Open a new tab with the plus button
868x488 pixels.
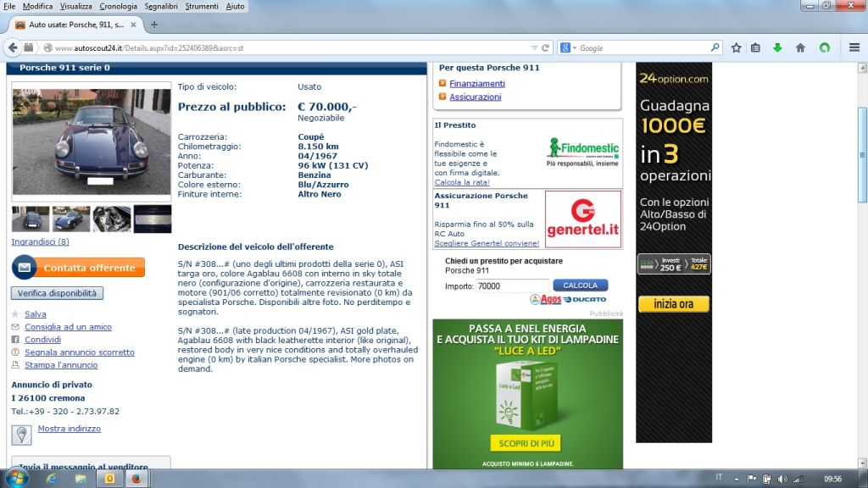[154, 25]
